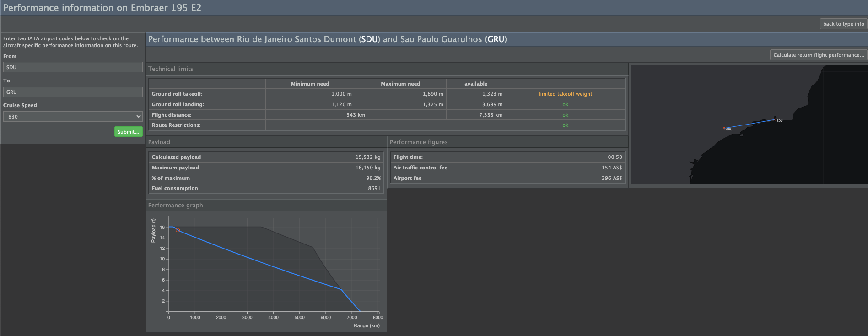The image size is (868, 336).
Task: Go back to type info
Action: coord(843,24)
